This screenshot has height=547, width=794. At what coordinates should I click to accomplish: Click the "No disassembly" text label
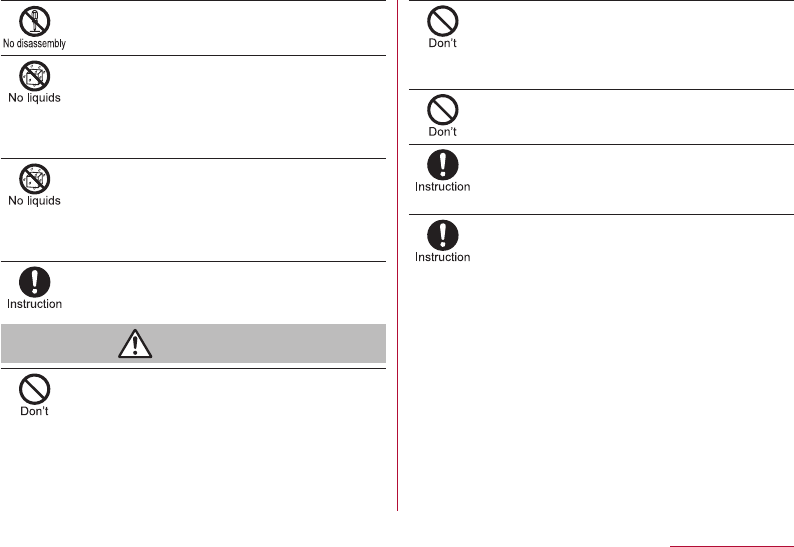point(34,44)
